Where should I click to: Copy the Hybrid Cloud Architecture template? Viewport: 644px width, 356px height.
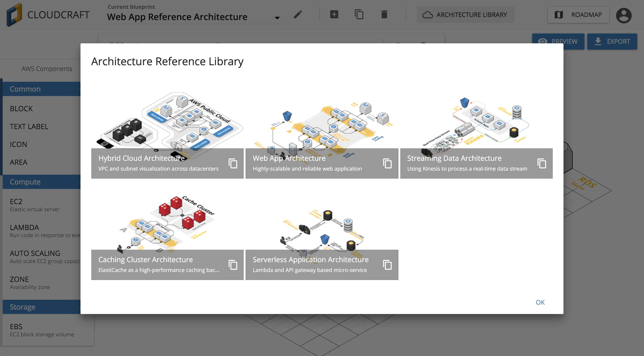tap(233, 163)
